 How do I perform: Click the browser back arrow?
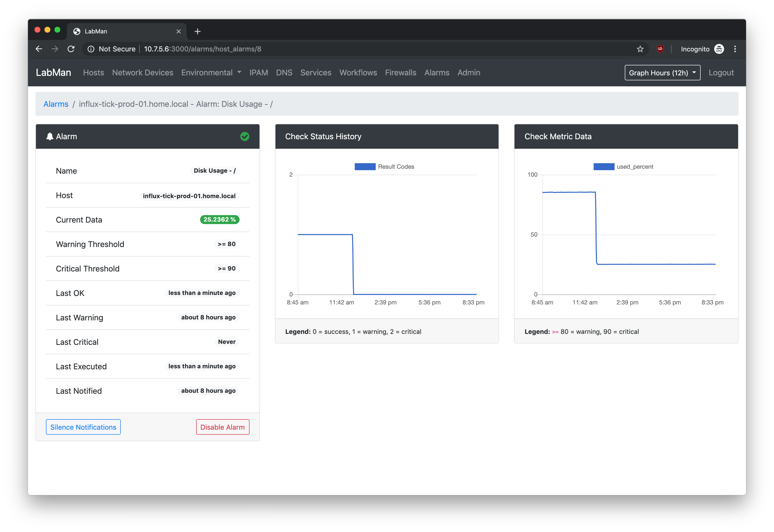tap(39, 49)
